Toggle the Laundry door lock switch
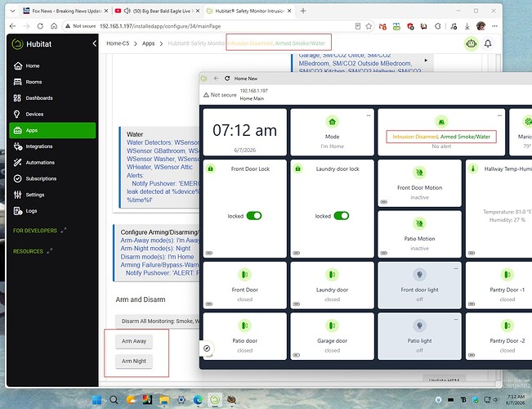The width and height of the screenshot is (532, 409). 342,216
